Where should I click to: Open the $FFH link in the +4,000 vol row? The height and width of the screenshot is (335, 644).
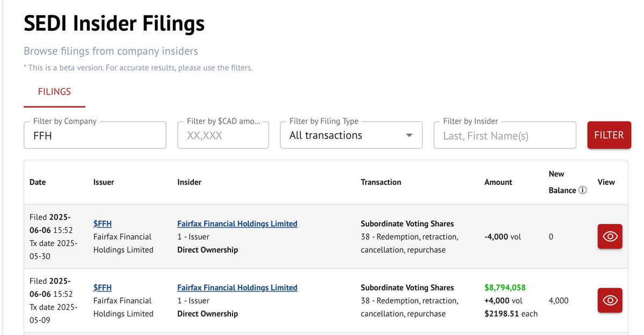[x=103, y=288]
